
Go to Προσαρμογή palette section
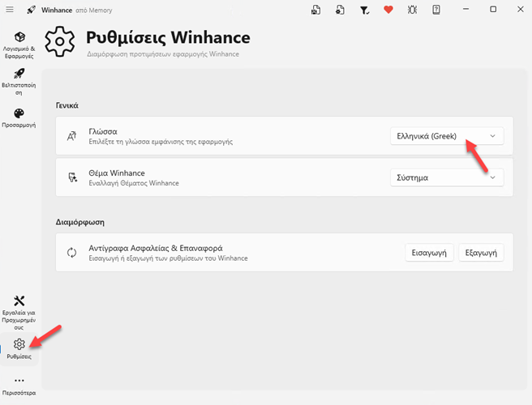19,118
